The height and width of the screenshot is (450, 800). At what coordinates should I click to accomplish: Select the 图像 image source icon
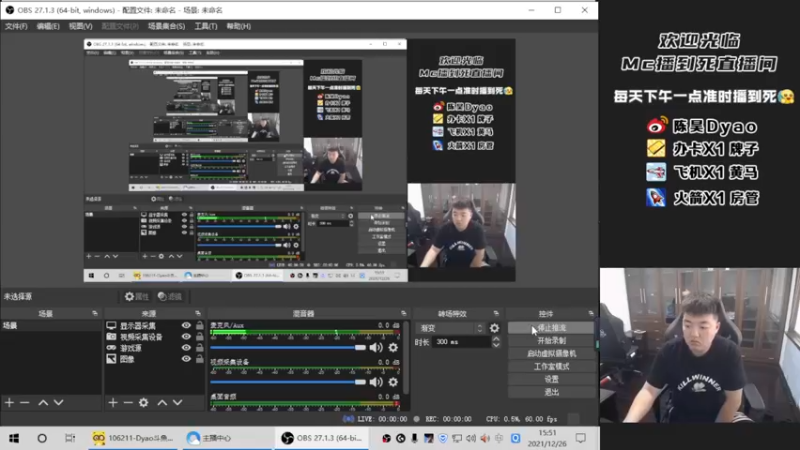(111, 359)
